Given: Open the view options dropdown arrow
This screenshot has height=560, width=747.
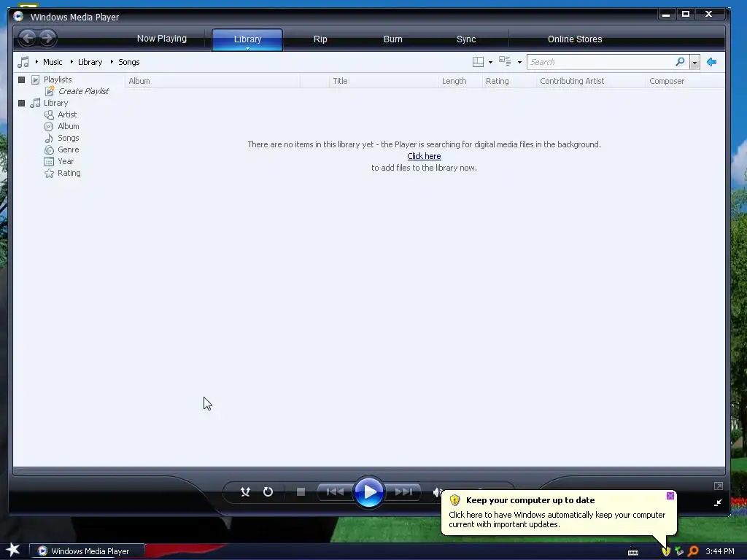Looking at the screenshot, I should (519, 63).
